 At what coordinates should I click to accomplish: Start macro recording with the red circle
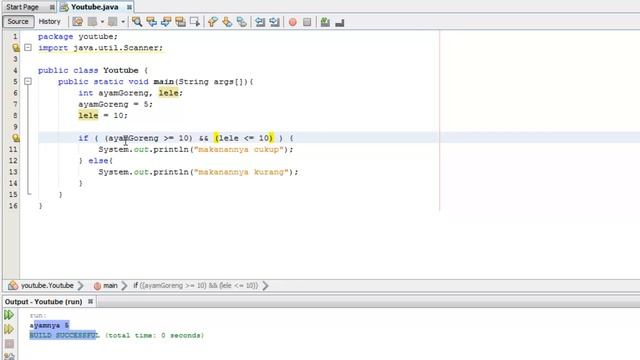pos(293,22)
